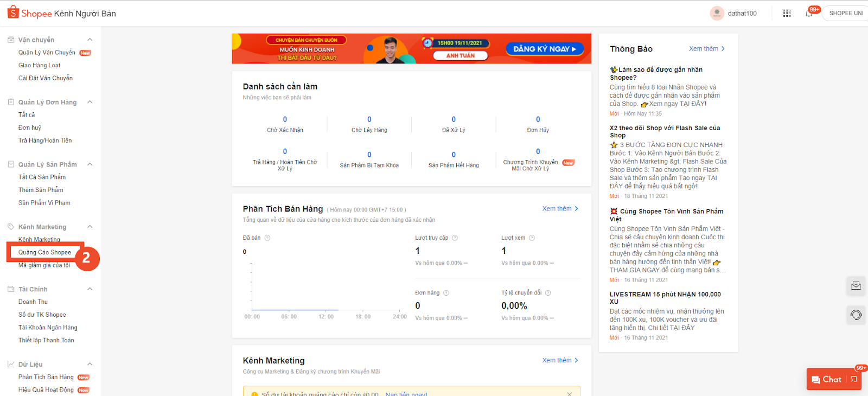Click the ĐĂNG KÝ NGAY banner button
The width and height of the screenshot is (868, 396).
pos(544,49)
